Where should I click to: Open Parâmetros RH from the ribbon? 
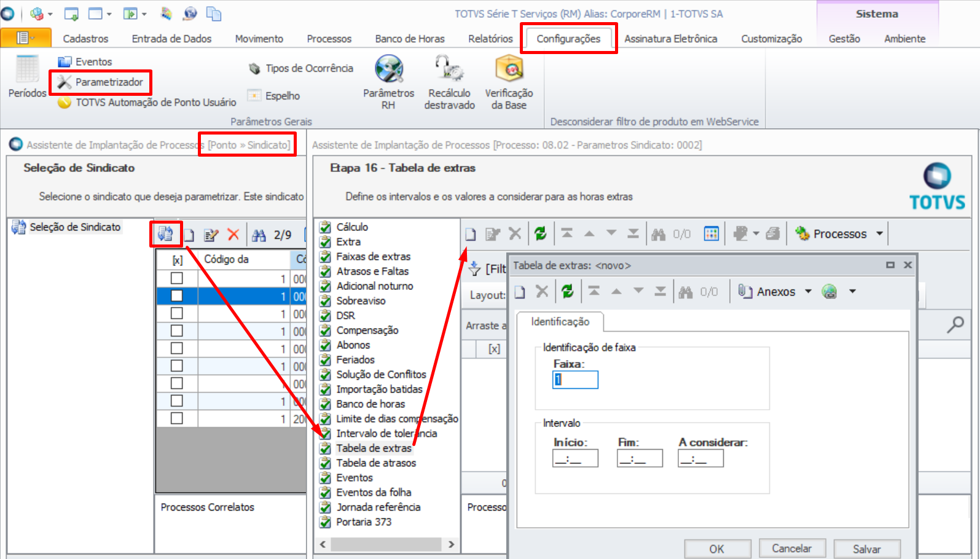[x=389, y=82]
